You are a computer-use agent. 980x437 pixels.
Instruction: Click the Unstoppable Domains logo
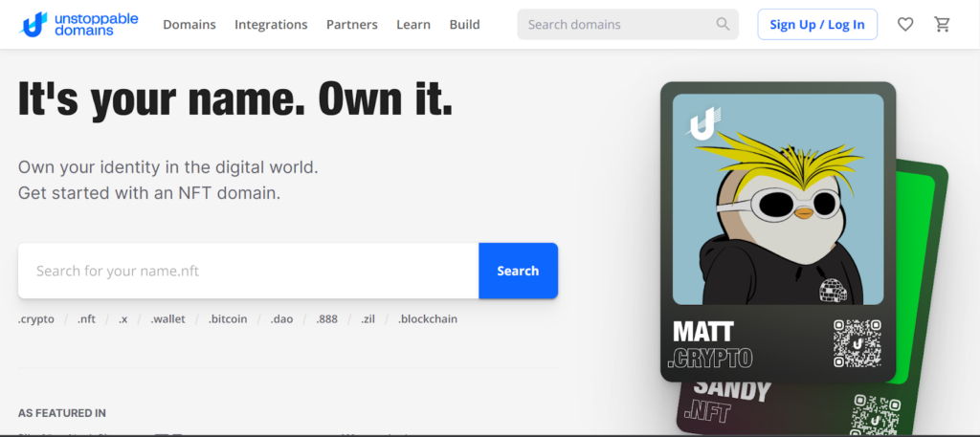click(x=79, y=24)
